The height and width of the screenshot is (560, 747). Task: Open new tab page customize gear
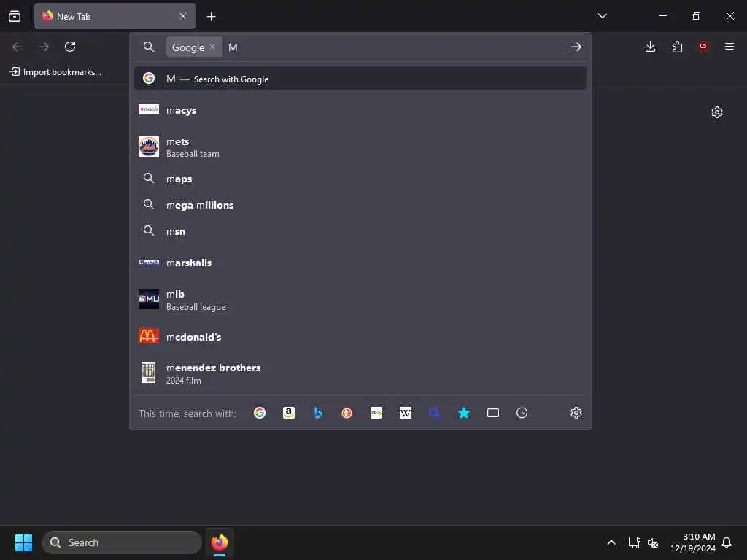(717, 112)
